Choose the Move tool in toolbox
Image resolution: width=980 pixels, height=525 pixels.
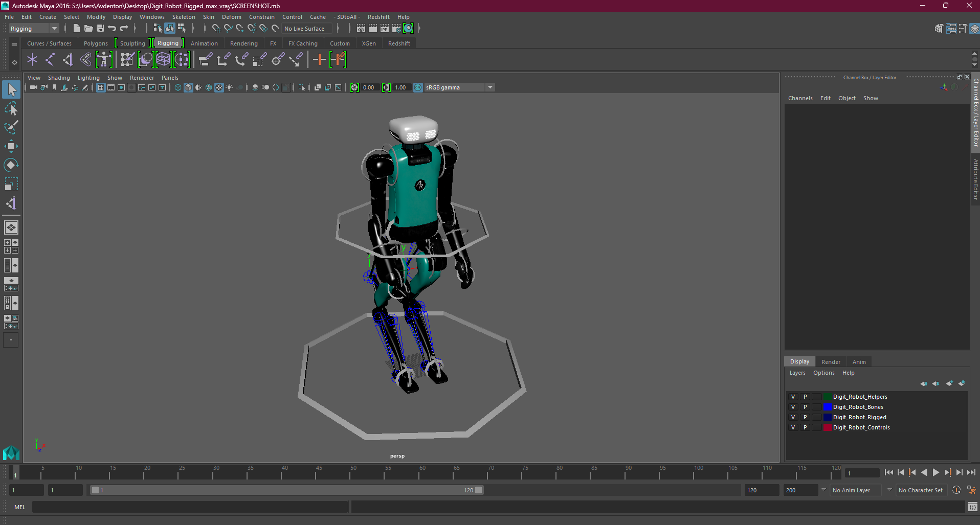[11, 146]
